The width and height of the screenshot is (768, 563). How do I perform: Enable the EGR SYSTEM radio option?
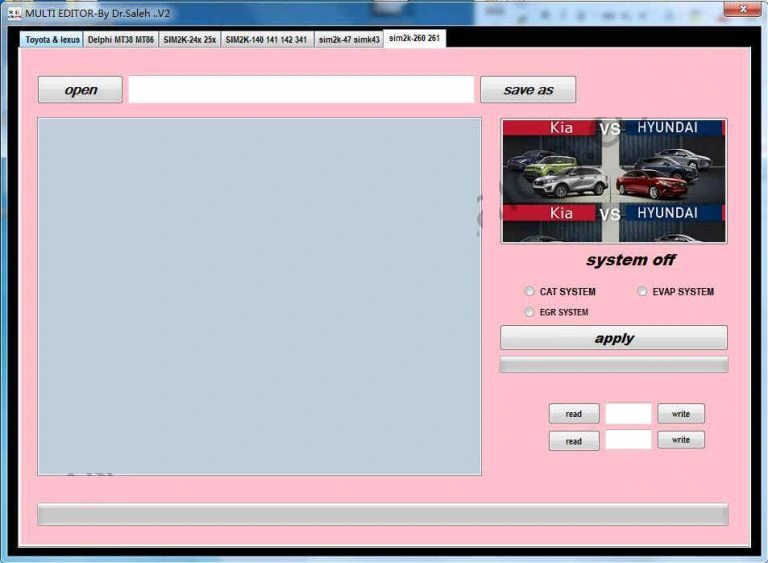pyautogui.click(x=530, y=313)
